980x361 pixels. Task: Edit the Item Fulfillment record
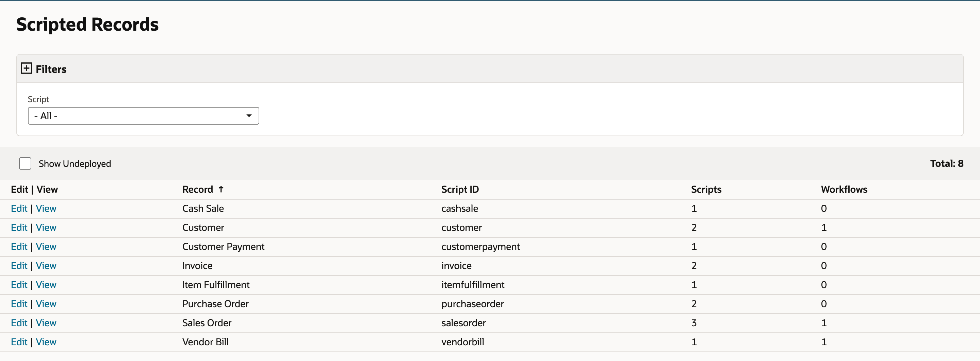pyautogui.click(x=19, y=285)
